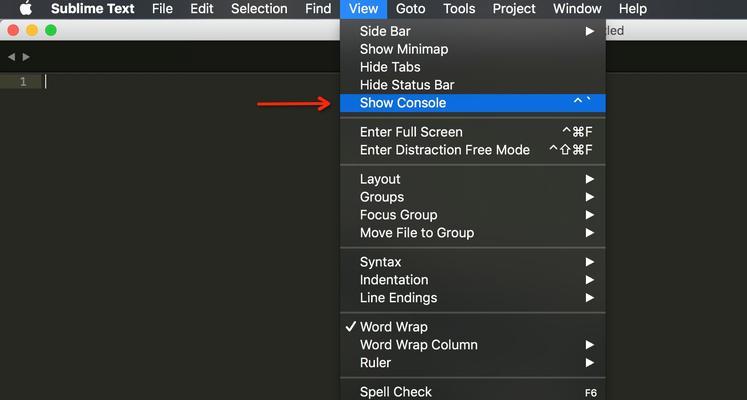
Task: Toggle Spell Check
Action: (473, 392)
